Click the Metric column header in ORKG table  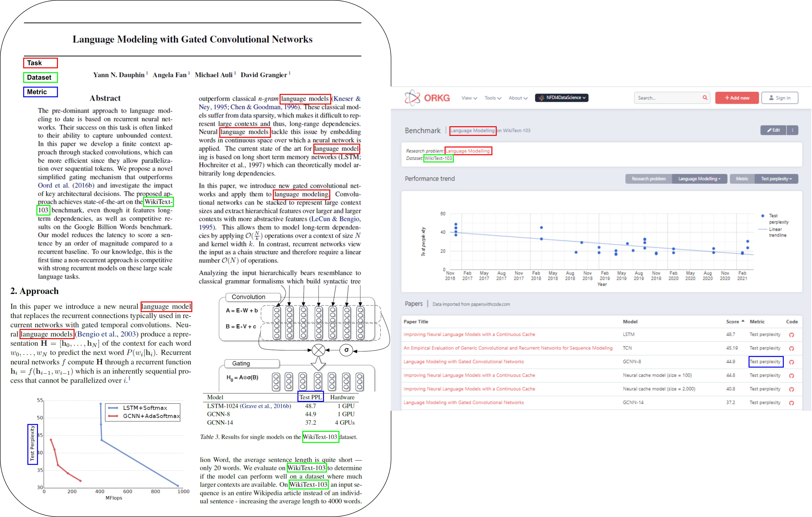pyautogui.click(x=757, y=322)
